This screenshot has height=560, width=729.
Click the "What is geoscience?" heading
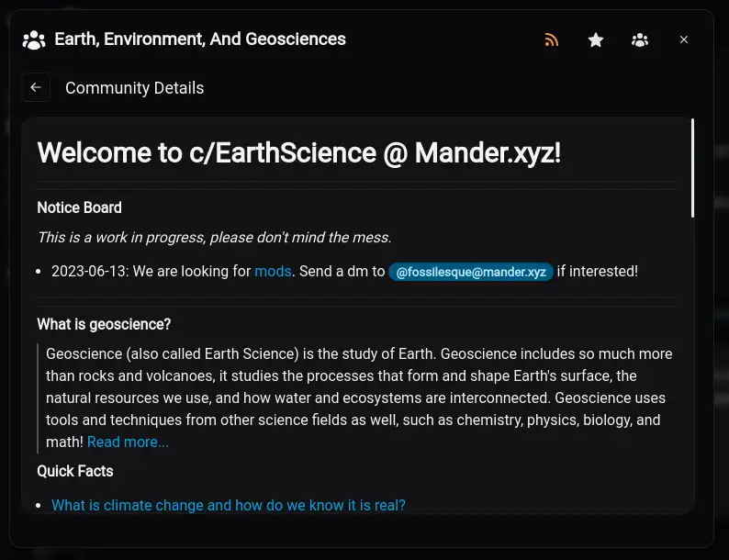pos(104,324)
